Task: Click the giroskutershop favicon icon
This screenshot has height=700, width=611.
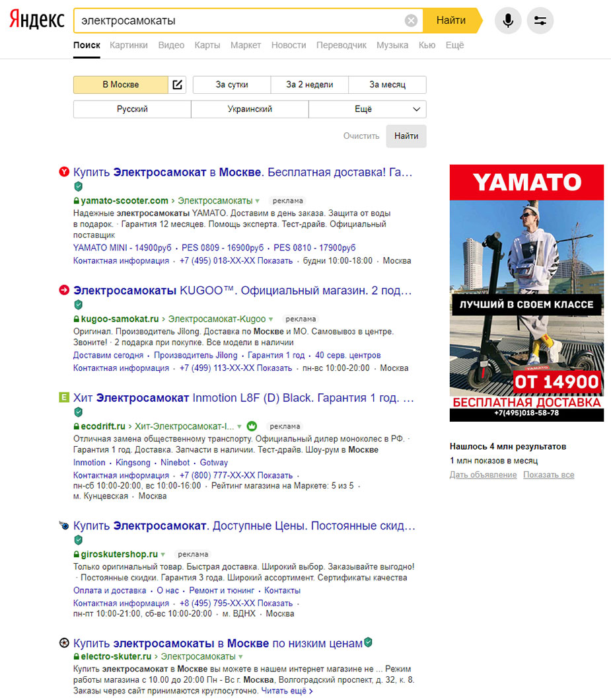Action: (64, 525)
